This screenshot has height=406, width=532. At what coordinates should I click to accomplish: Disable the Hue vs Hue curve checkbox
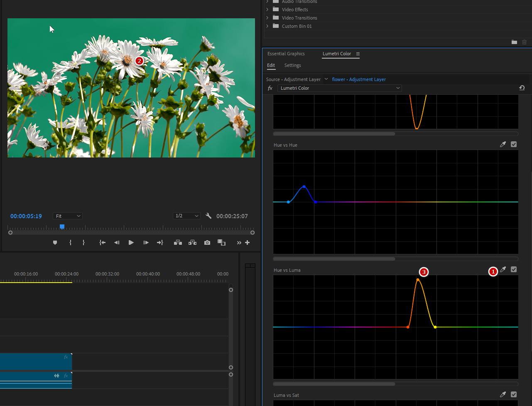[x=514, y=145]
